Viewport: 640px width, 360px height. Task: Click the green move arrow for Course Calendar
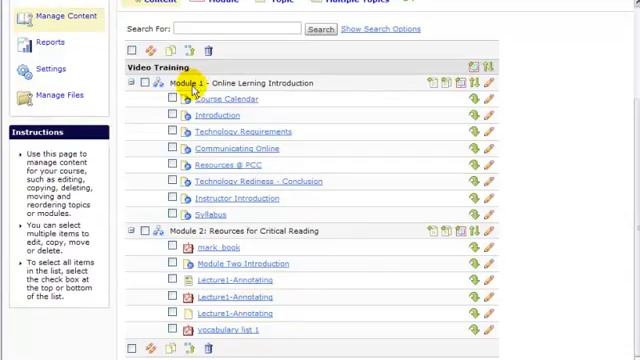tap(474, 99)
